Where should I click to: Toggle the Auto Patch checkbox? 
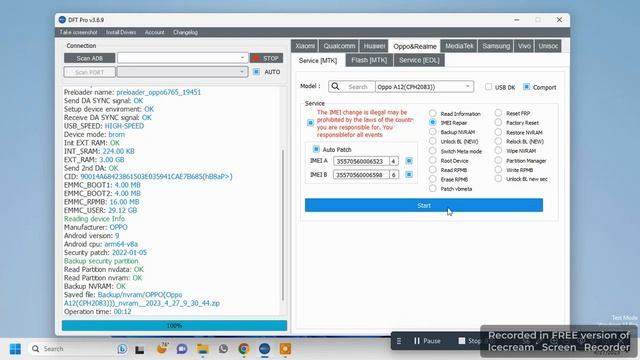[316, 149]
